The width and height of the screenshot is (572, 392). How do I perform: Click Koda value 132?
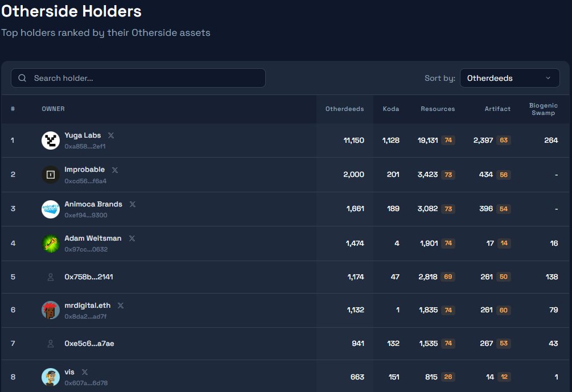[393, 344]
